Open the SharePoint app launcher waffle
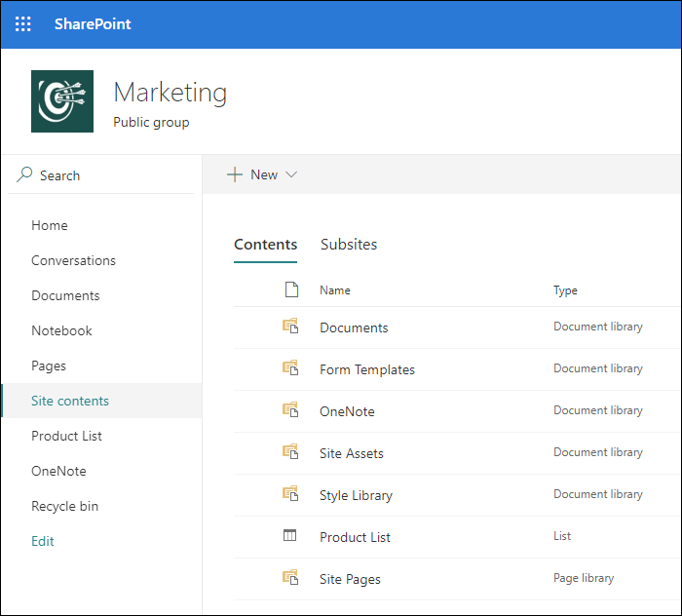This screenshot has width=682, height=616. (x=23, y=24)
